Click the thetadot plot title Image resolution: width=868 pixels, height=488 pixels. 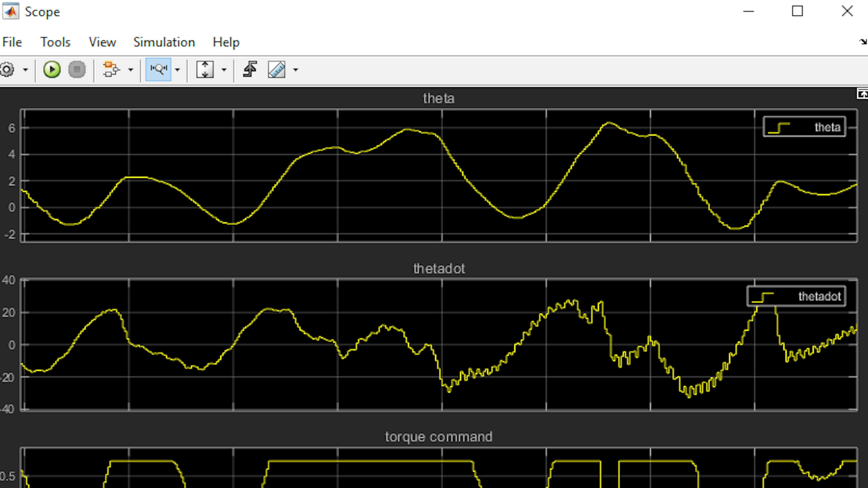pos(439,269)
